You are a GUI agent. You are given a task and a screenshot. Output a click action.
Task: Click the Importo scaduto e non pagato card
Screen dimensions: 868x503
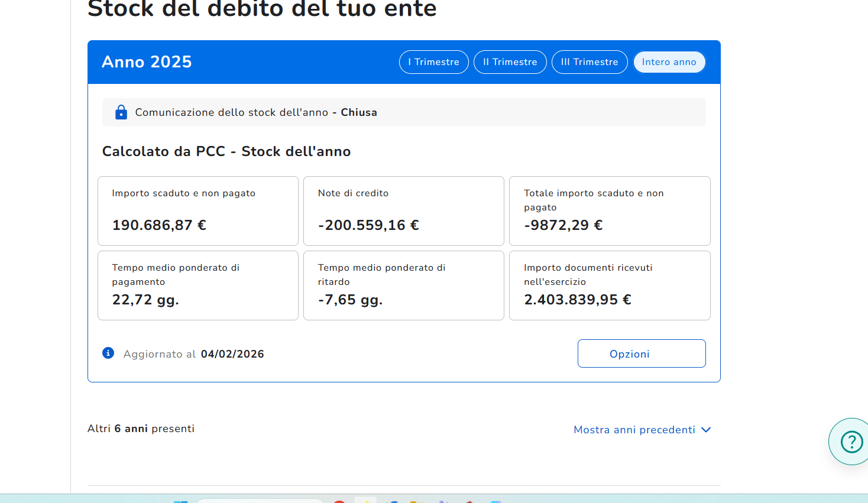point(197,210)
